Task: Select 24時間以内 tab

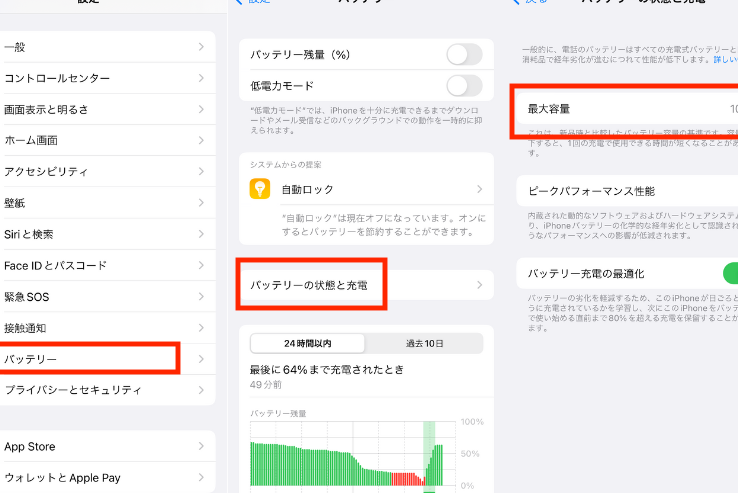Action: (308, 343)
